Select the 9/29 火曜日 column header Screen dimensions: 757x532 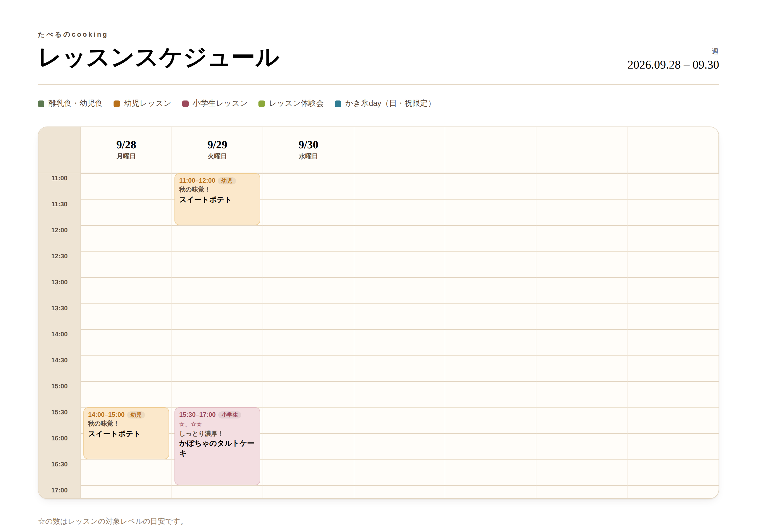(217, 150)
